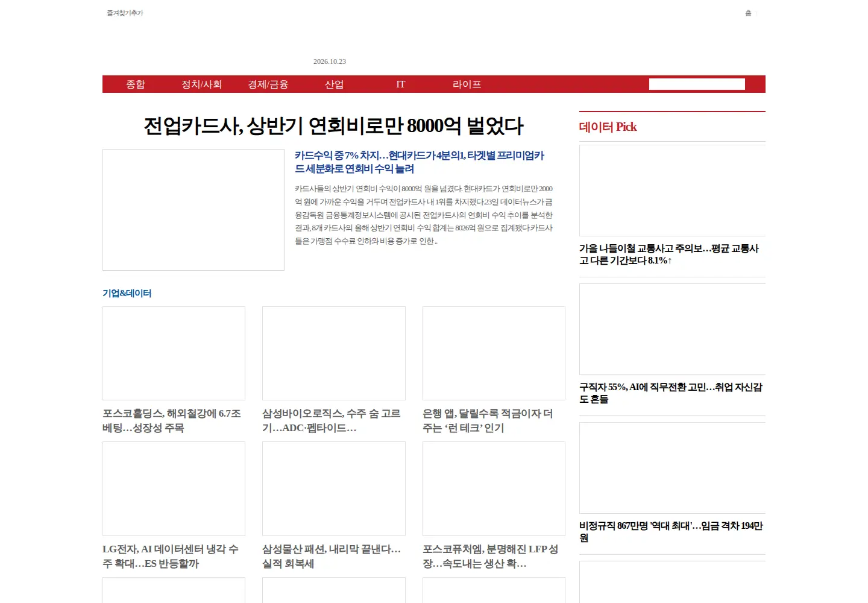Open the main article thumbnail beside the 카드수익 subheadline
Image resolution: width=868 pixels, height=603 pixels.
coord(193,210)
